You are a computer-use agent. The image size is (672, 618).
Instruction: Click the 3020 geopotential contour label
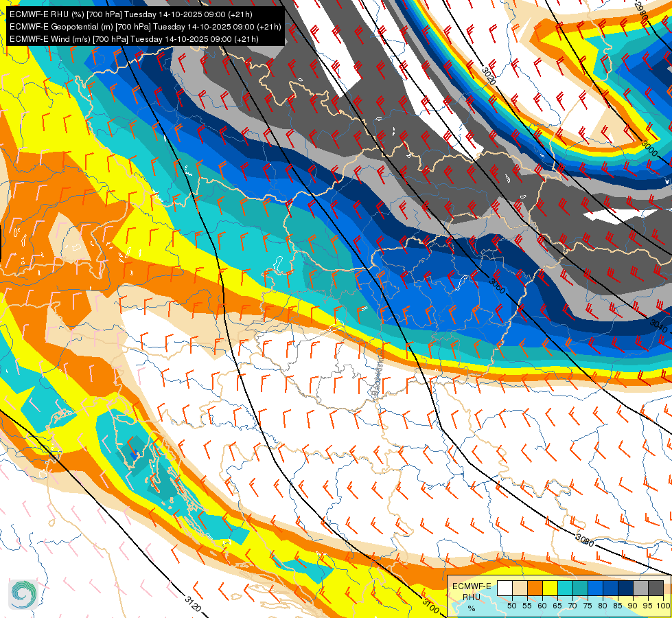pyautogui.click(x=489, y=76)
